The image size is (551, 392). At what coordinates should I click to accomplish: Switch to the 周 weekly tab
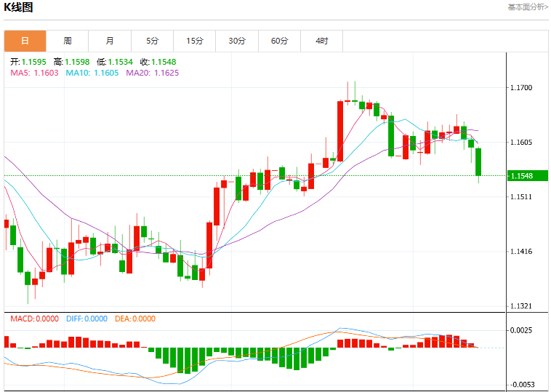pos(68,41)
